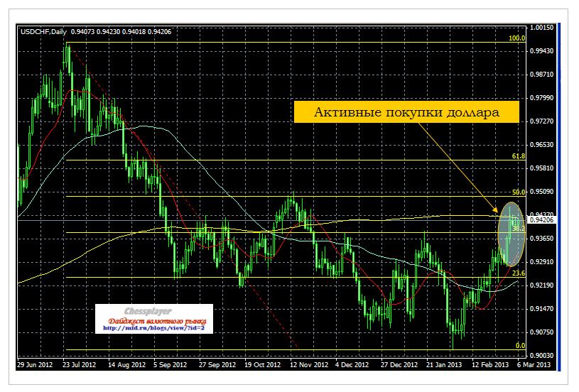The width and height of the screenshot is (579, 392).
Task: Select the 61.8 Fibonacci level label
Action: 518,156
